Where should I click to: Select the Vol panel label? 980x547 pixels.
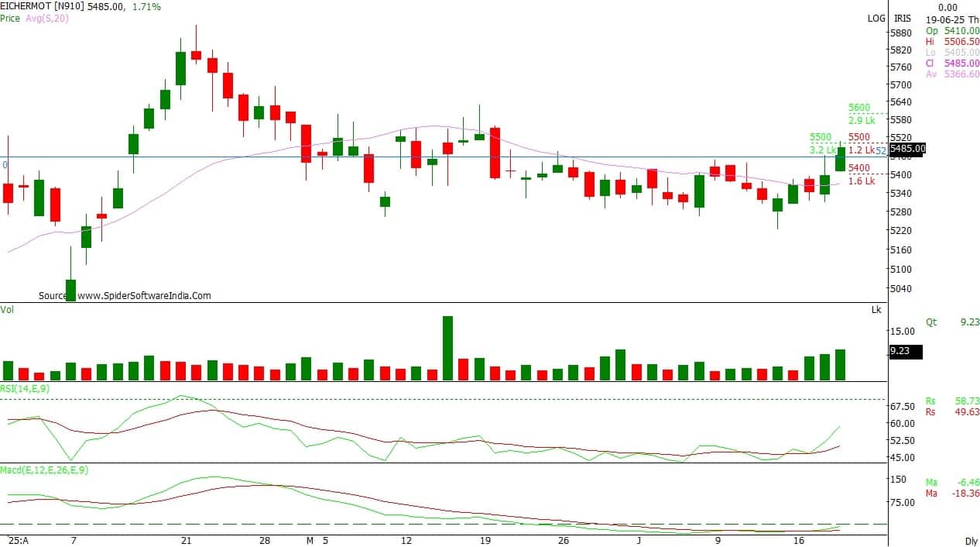point(7,309)
